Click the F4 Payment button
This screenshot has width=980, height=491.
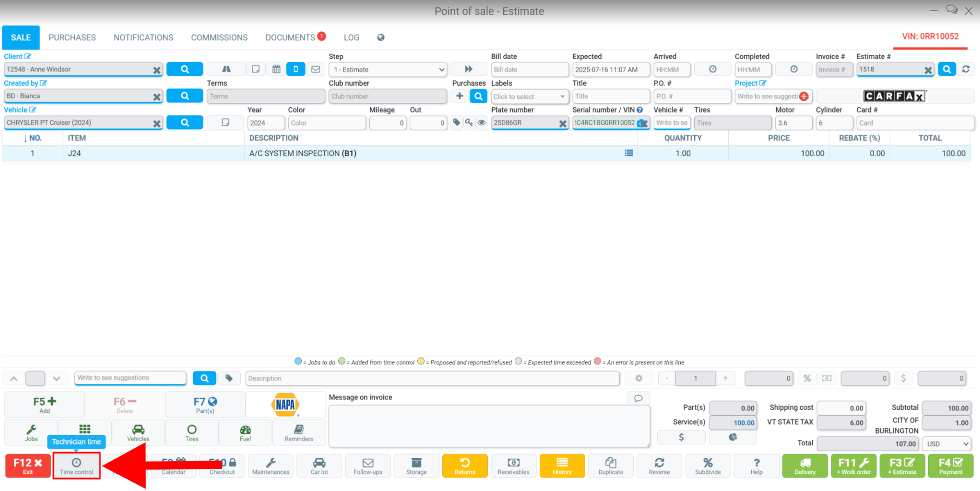951,466
